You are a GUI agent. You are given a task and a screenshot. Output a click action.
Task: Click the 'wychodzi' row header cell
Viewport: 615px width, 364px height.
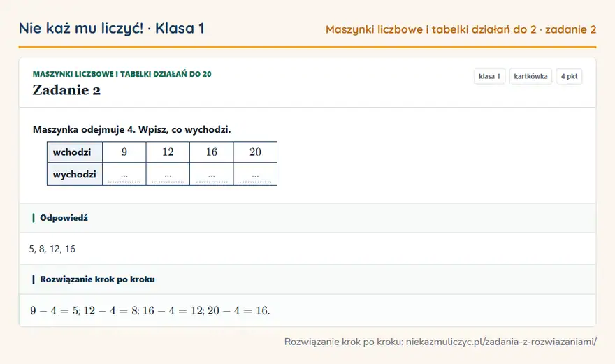pos(75,174)
